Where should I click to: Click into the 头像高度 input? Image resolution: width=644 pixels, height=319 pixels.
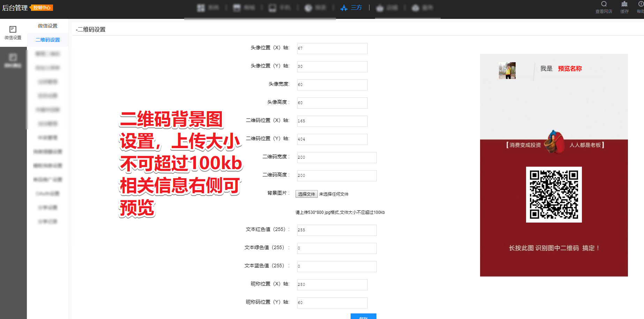click(332, 103)
